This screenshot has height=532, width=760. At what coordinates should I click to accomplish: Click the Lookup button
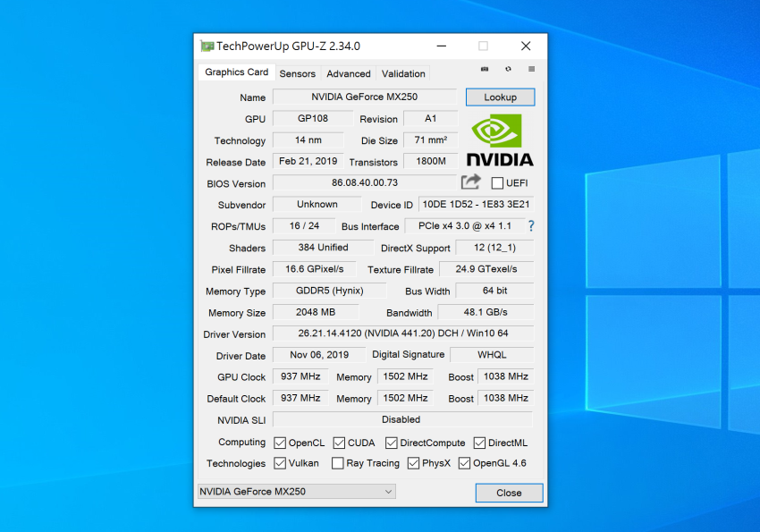tap(500, 97)
